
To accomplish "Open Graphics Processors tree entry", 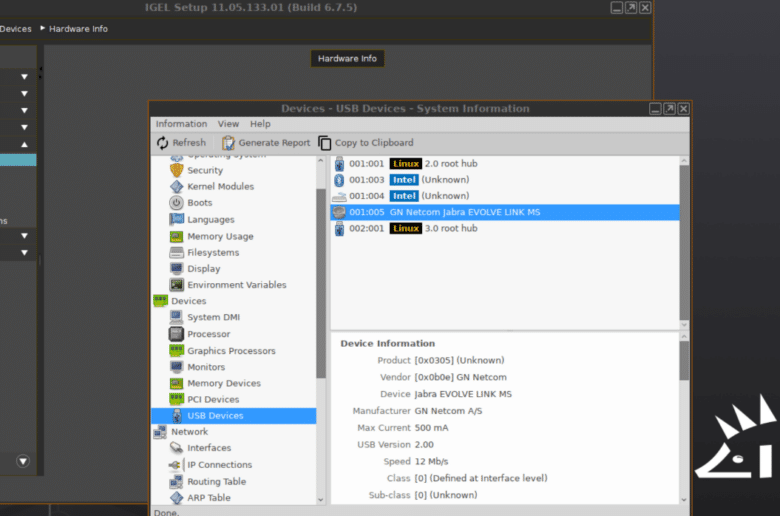I will pyautogui.click(x=231, y=351).
